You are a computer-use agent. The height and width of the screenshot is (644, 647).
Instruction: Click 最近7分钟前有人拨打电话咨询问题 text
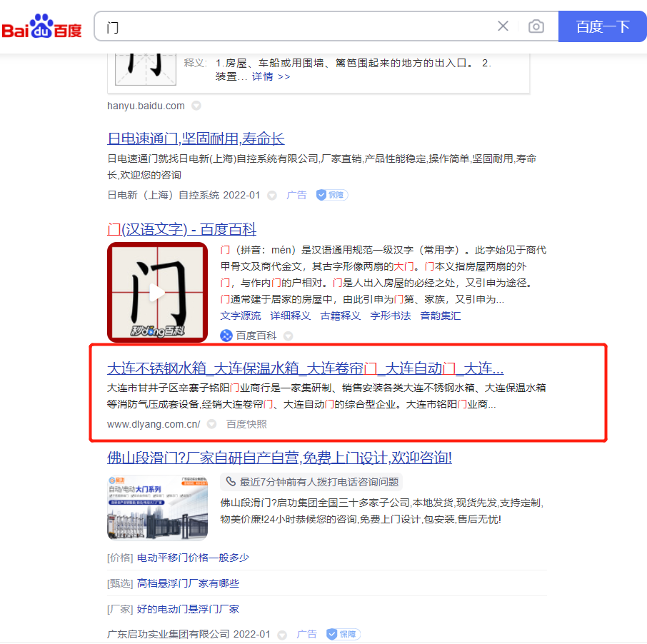point(319,482)
